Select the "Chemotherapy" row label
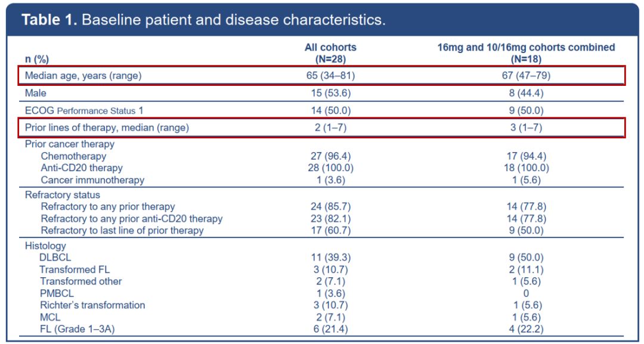 (73, 156)
